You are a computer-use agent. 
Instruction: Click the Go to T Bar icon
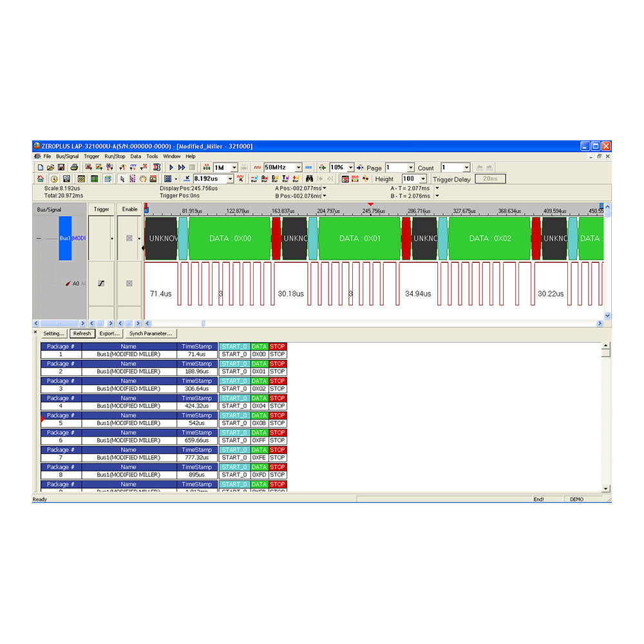point(285,178)
